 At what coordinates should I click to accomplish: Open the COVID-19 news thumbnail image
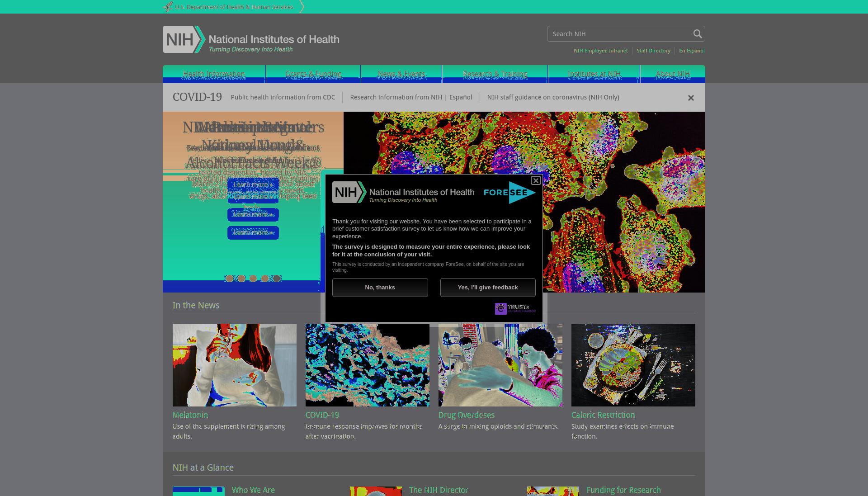click(x=368, y=365)
